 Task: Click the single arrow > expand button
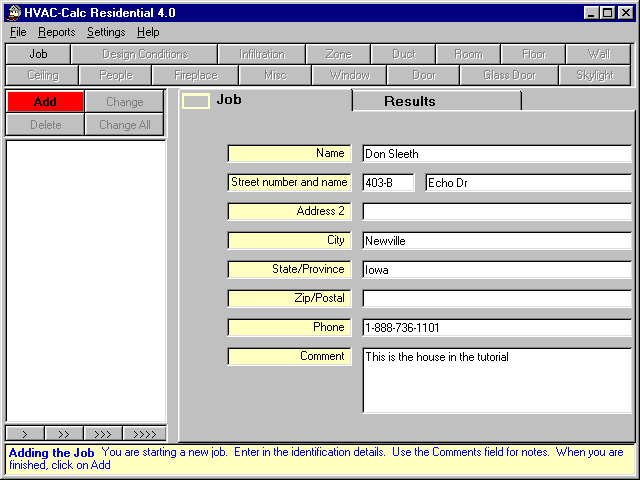(x=25, y=433)
